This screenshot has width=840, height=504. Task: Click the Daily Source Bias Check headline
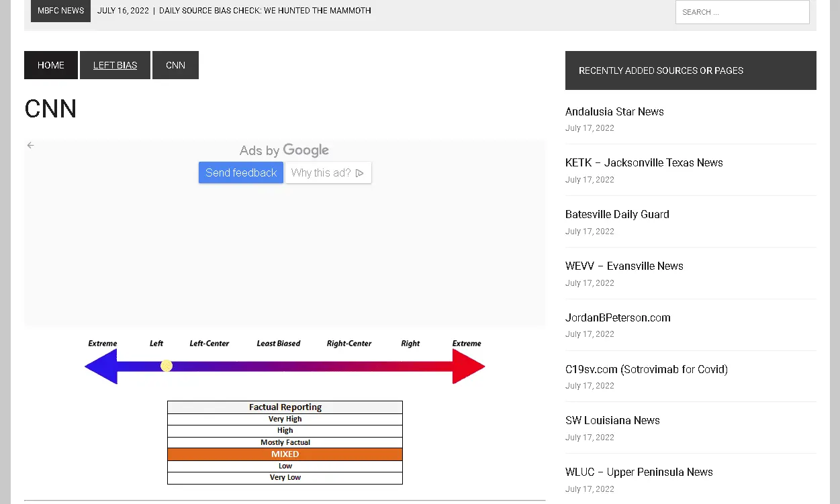pos(265,11)
